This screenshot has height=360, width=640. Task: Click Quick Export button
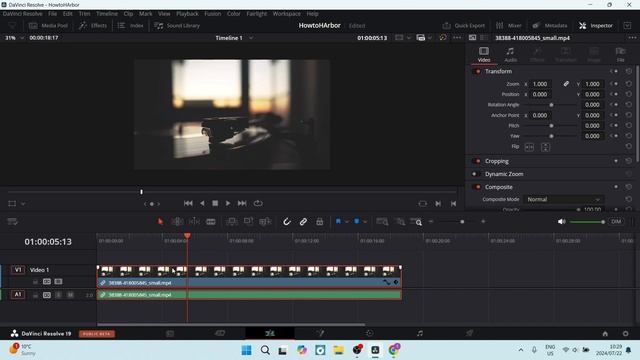pos(464,25)
